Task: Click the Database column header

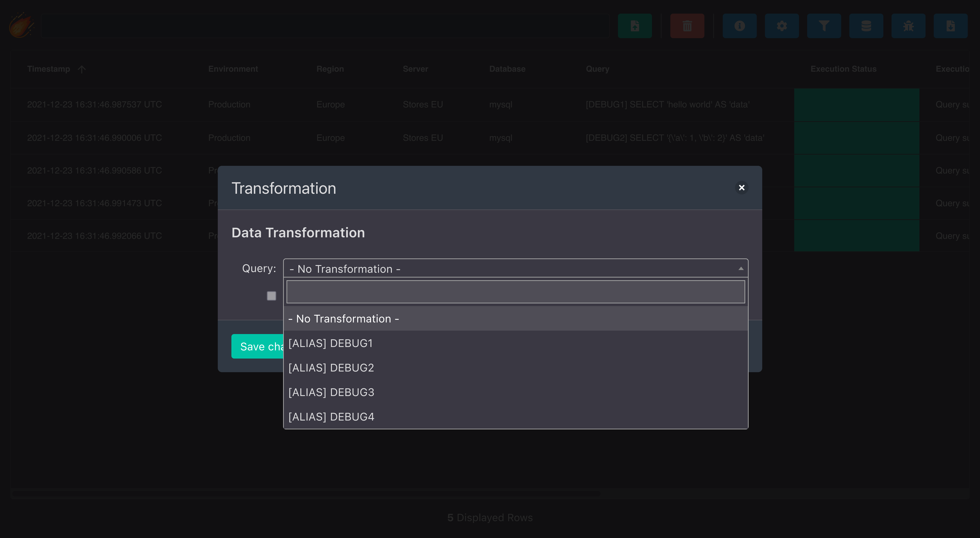Action: 507,69
